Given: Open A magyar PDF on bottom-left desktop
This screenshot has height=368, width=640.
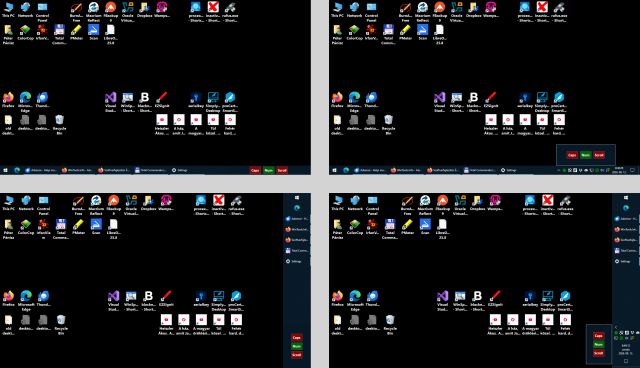Looking at the screenshot, I should (x=201, y=325).
